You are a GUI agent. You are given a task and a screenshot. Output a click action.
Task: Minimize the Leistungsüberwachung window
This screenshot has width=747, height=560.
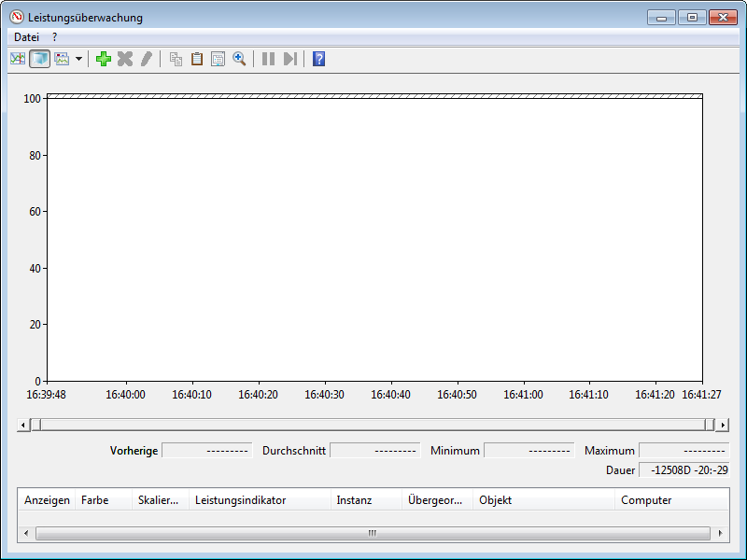661,18
